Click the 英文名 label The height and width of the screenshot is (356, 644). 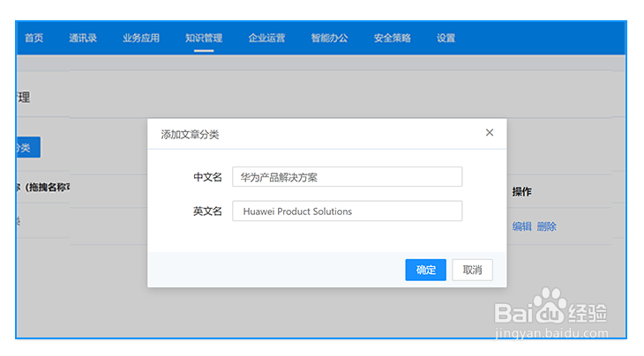[x=207, y=211]
